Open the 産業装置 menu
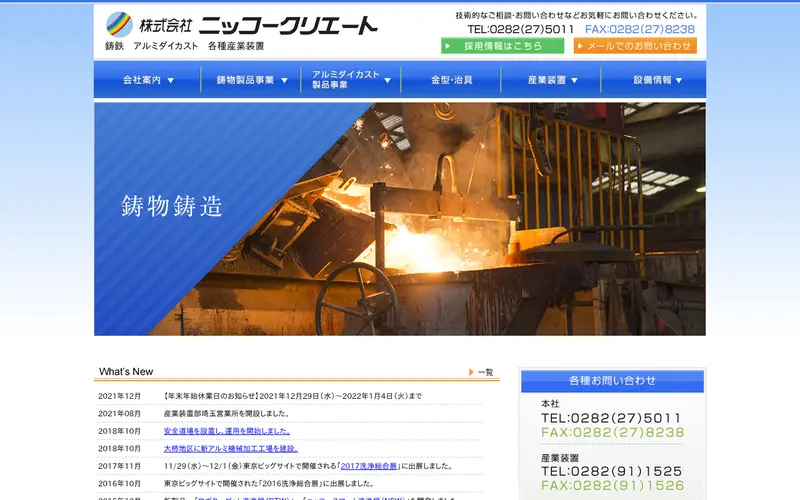This screenshot has height=500, width=800. click(x=551, y=80)
